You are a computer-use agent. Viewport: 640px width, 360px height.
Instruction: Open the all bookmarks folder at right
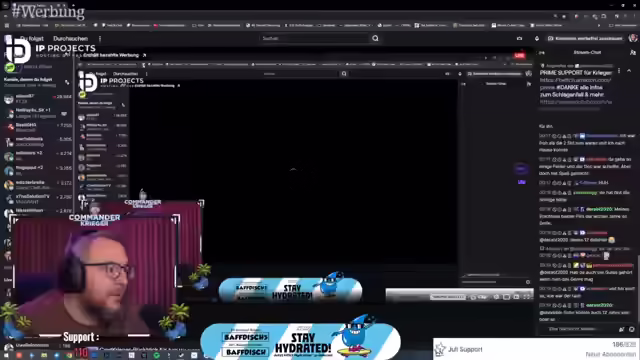pyautogui.click(x=624, y=25)
